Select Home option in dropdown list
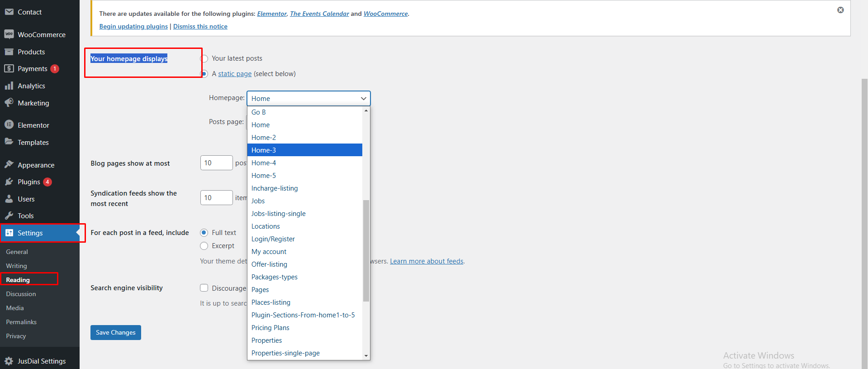The image size is (868, 369). 305,125
